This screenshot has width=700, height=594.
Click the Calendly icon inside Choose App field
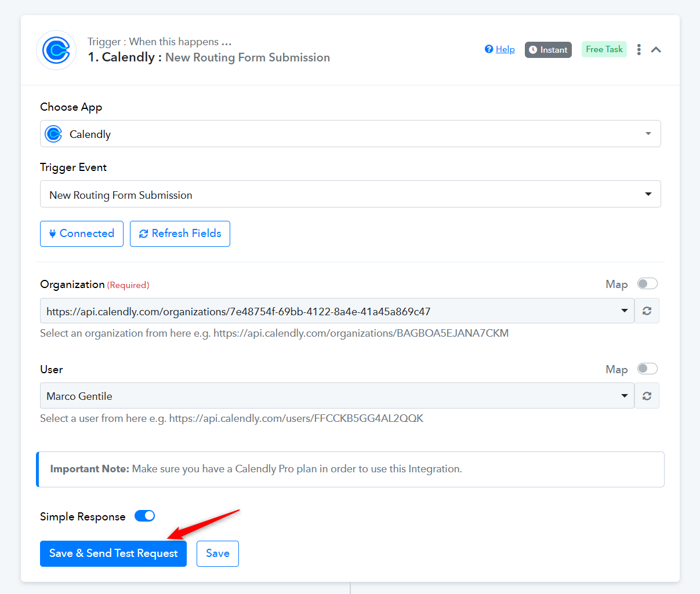click(53, 134)
